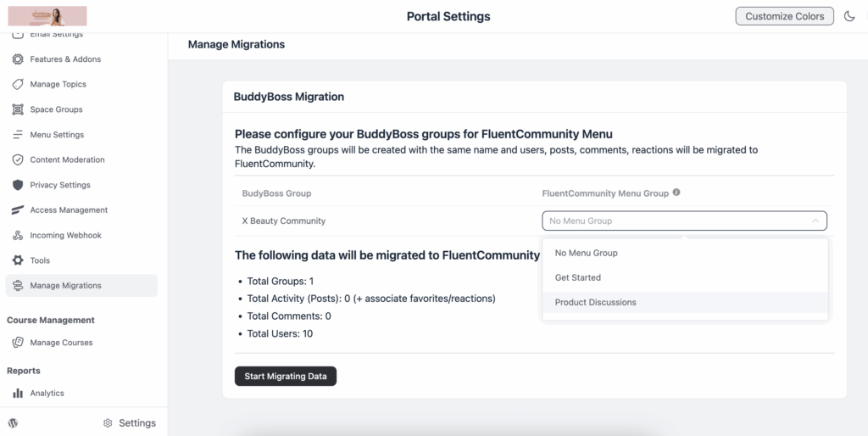Click the Tools gear icon
This screenshot has width=868, height=436.
tap(18, 260)
